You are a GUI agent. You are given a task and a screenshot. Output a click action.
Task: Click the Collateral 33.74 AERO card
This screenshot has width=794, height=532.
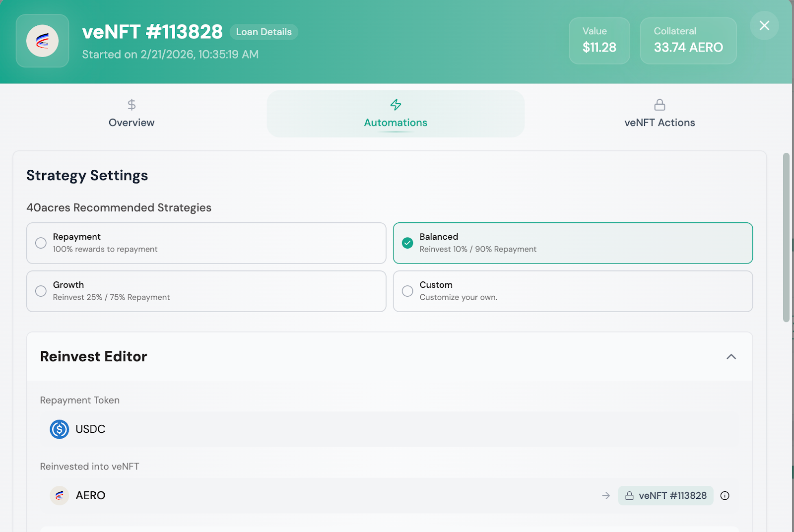pyautogui.click(x=688, y=41)
